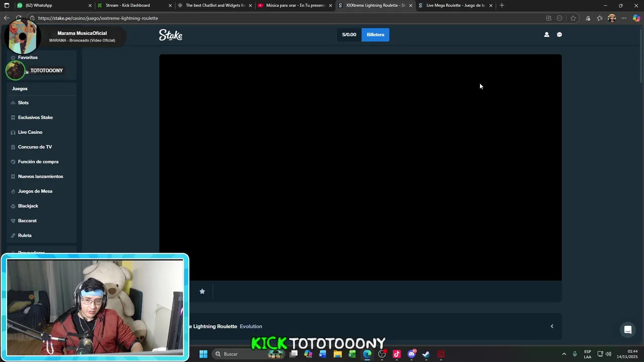Close the WhatsApp tab

point(90,6)
